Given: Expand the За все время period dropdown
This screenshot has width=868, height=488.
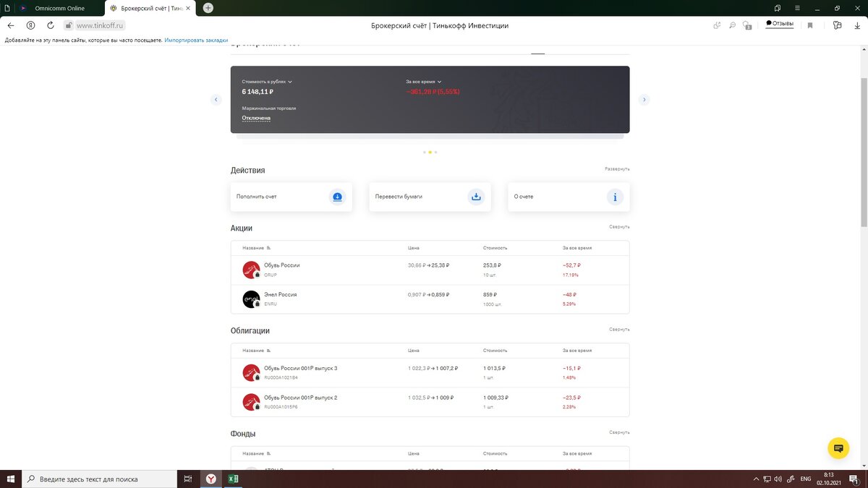Looking at the screenshot, I should pyautogui.click(x=423, y=82).
